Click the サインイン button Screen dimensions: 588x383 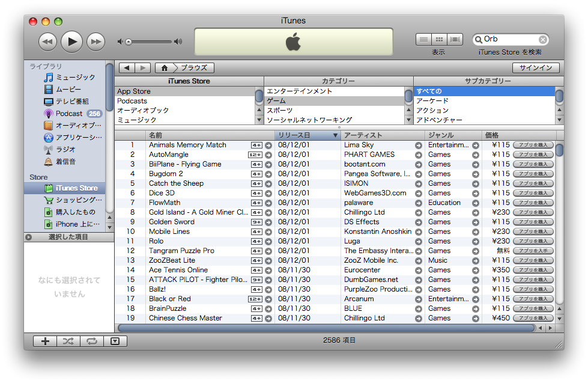(x=536, y=68)
